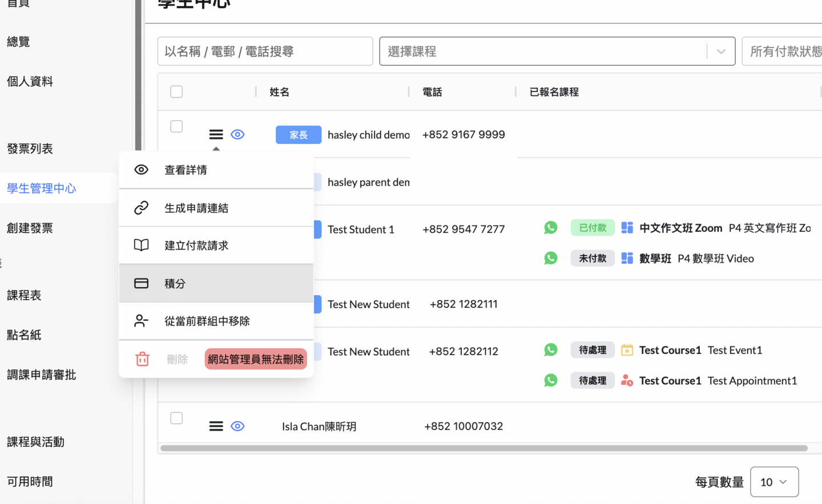
Task: Click the name/email/phone search field
Action: tap(265, 51)
